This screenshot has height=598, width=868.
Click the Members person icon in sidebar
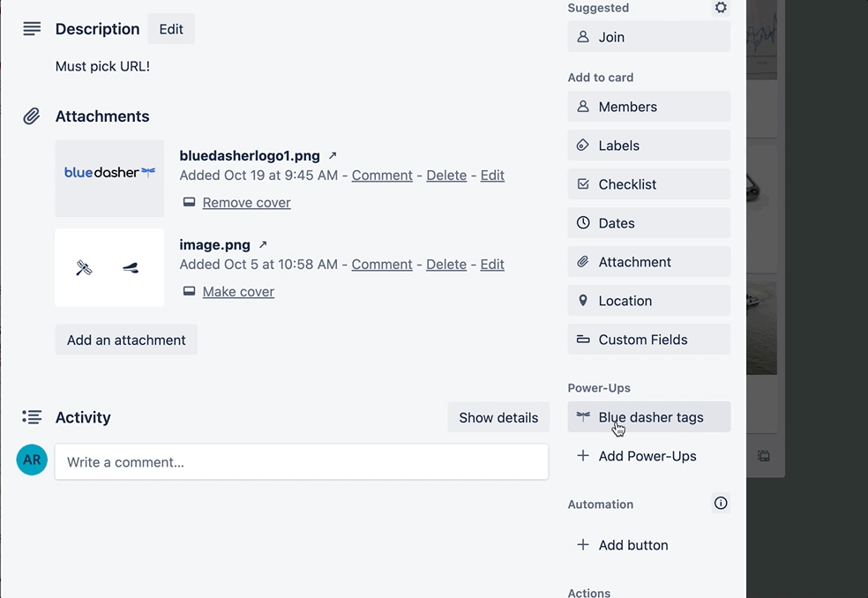click(582, 106)
